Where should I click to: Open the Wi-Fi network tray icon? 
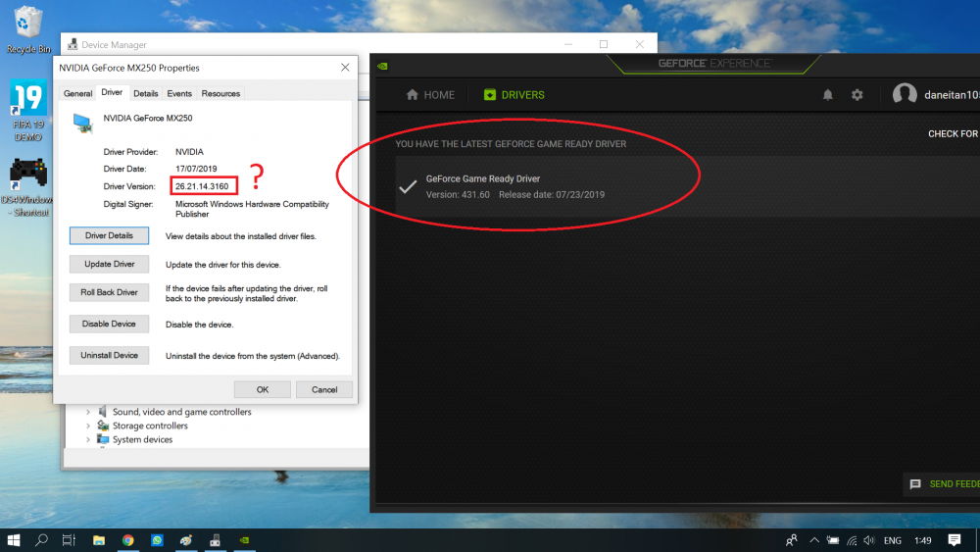coord(852,540)
